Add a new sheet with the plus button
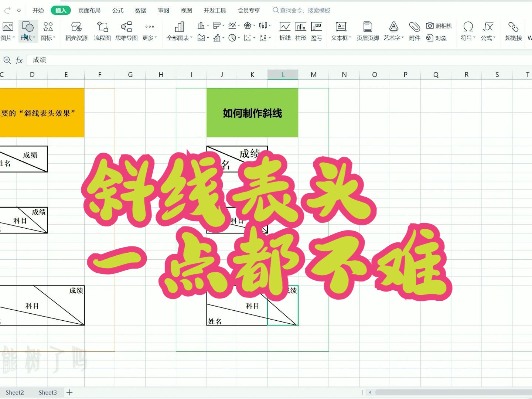This screenshot has width=532, height=399. point(69,392)
